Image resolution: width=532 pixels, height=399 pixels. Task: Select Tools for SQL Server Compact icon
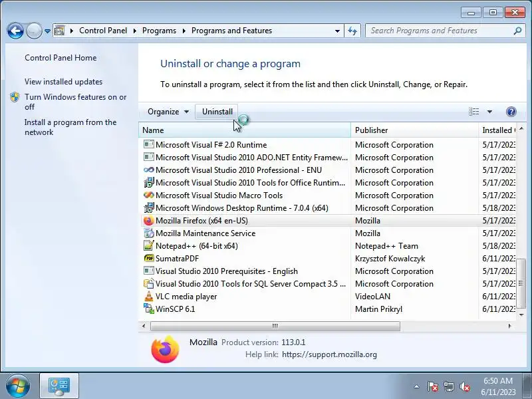click(148, 283)
